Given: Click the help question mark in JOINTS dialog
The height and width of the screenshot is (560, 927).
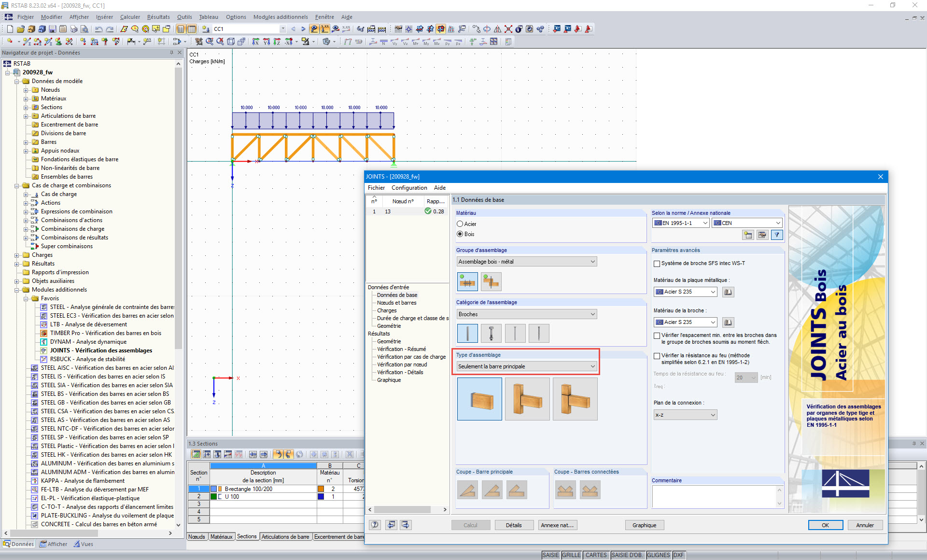Looking at the screenshot, I should point(375,525).
